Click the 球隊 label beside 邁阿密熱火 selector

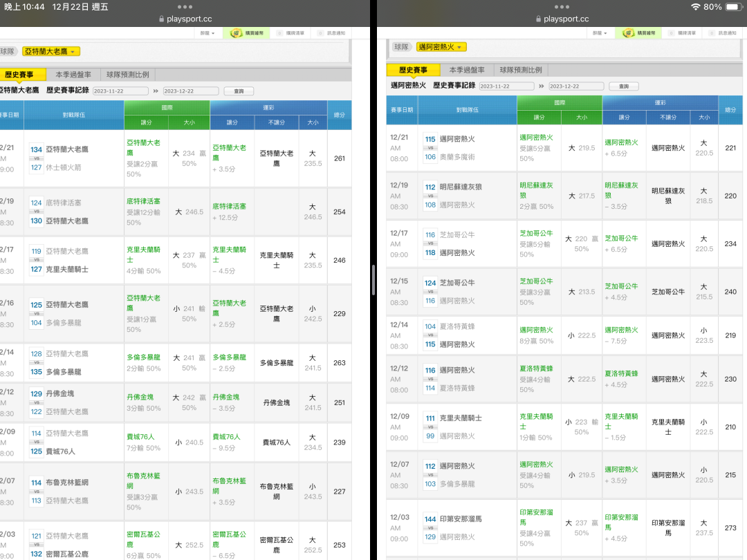tap(402, 47)
